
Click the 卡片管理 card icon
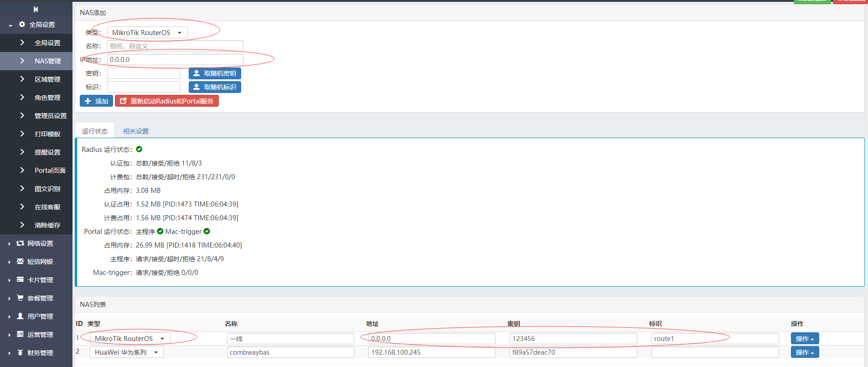pos(20,280)
